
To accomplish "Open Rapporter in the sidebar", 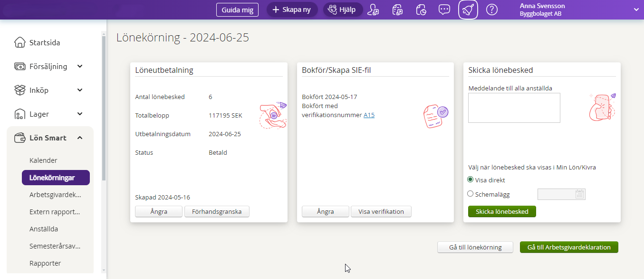I will point(45,263).
